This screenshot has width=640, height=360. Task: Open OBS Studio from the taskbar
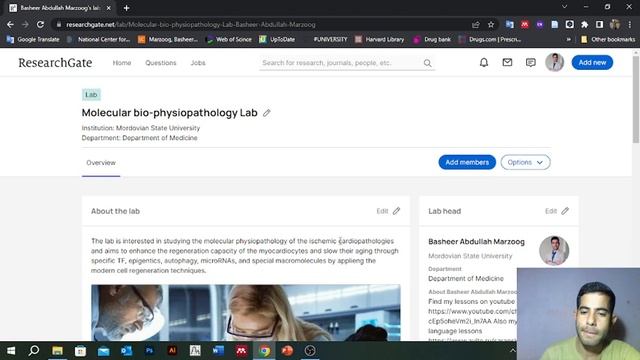(310, 351)
